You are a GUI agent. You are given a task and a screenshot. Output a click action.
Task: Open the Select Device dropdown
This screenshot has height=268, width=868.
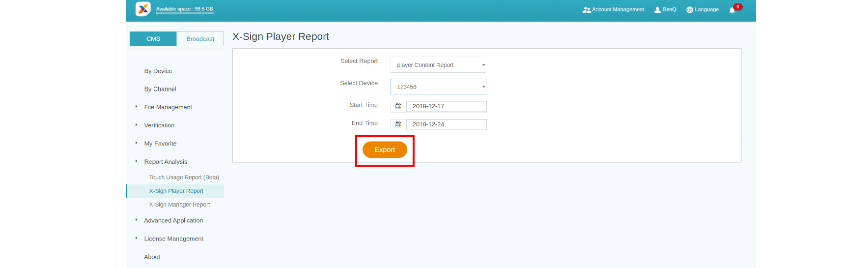(438, 87)
